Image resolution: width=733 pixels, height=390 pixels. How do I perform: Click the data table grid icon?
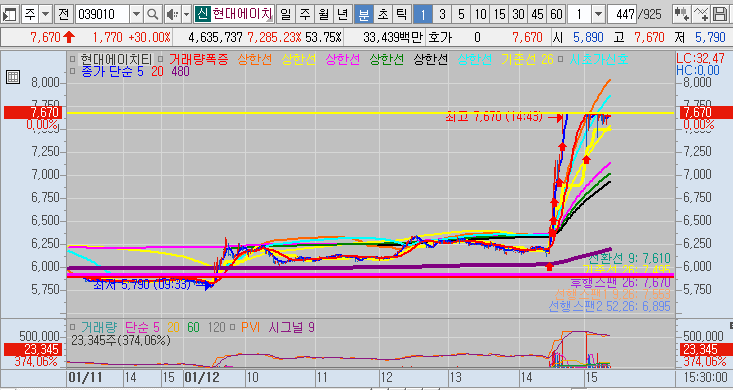13,77
